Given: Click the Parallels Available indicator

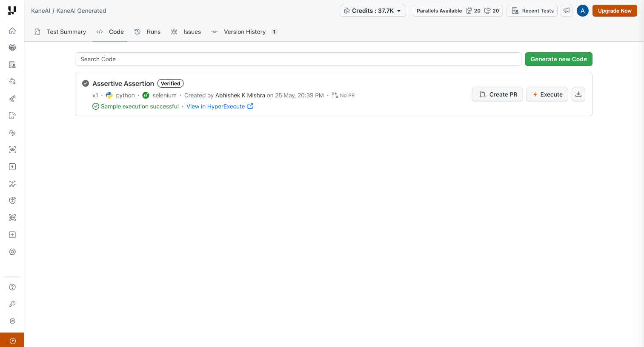Looking at the screenshot, I should pyautogui.click(x=458, y=11).
